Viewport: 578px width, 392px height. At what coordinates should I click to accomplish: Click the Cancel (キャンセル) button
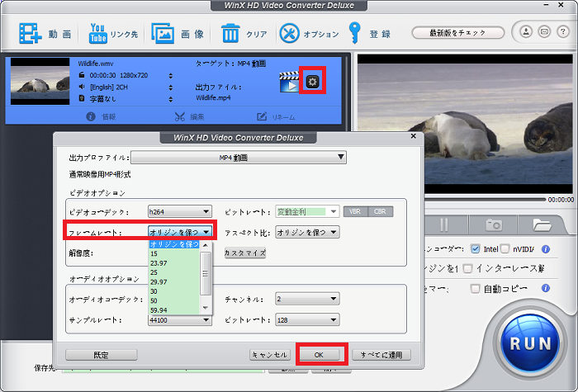[x=270, y=355]
